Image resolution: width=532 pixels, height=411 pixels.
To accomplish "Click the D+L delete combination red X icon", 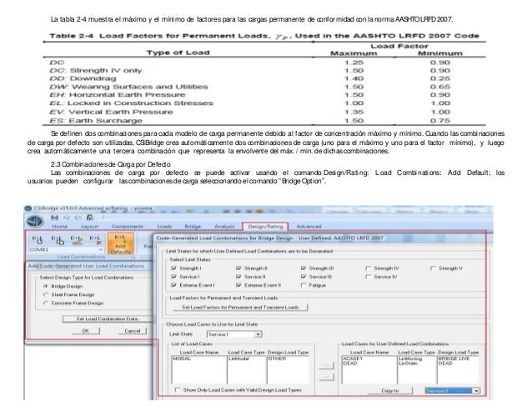I will tap(96, 240).
